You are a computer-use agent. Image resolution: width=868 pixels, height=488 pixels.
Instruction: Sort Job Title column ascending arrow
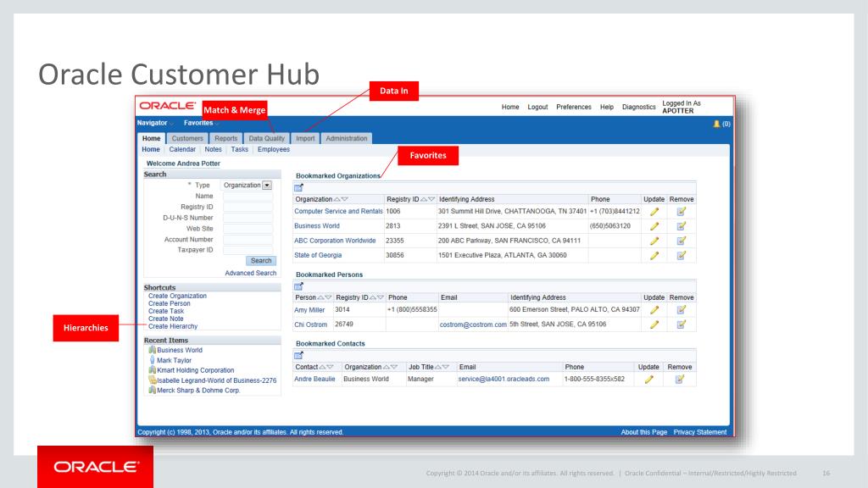pos(438,367)
